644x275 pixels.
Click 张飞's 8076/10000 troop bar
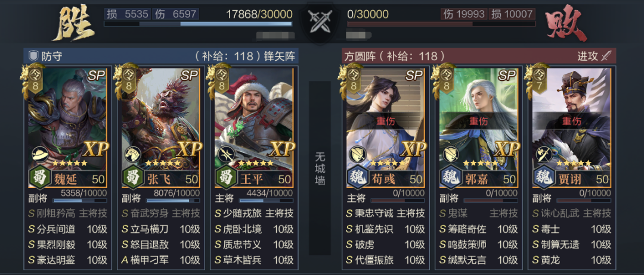[168, 201]
